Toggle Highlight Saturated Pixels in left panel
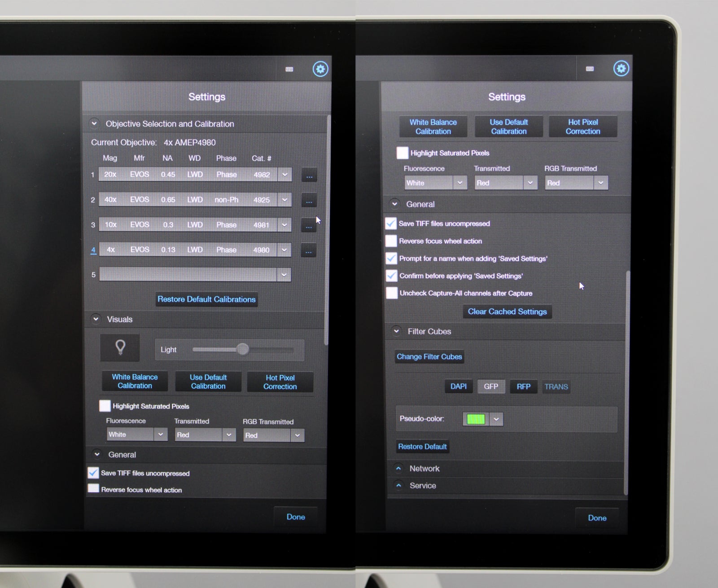The width and height of the screenshot is (718, 588). tap(105, 406)
